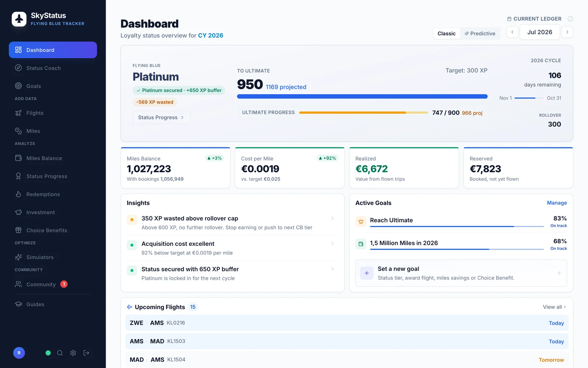Click the orange Ultimate Progress bar
Screen dimensions: 588x368
363,113
